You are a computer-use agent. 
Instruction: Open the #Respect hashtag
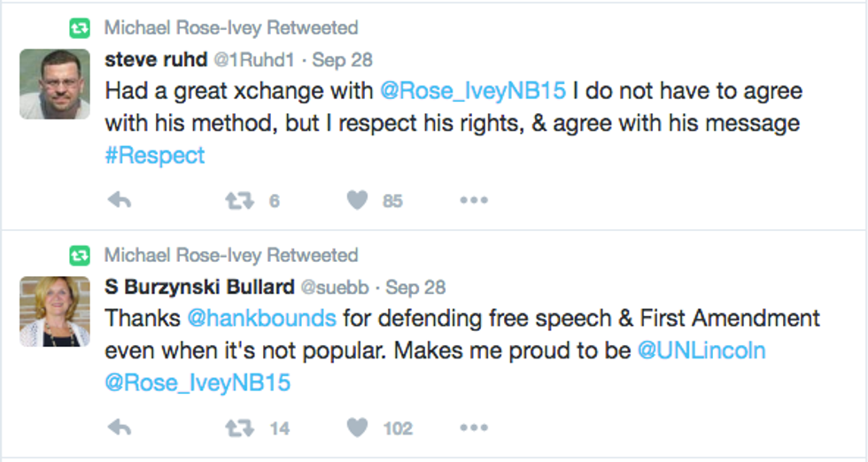point(154,155)
